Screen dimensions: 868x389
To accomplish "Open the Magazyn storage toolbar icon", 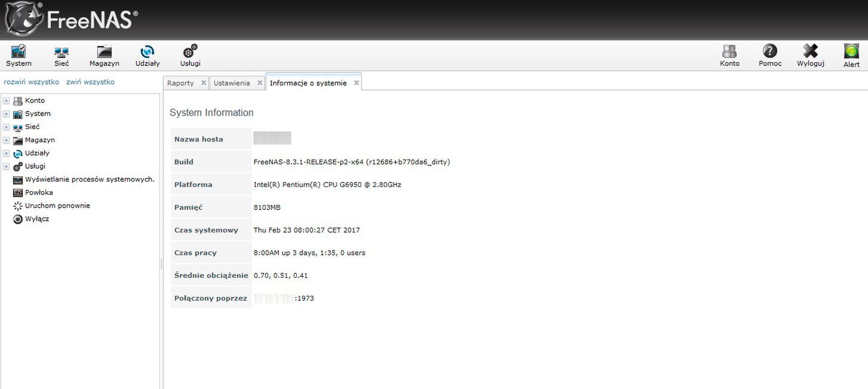I will tap(104, 52).
